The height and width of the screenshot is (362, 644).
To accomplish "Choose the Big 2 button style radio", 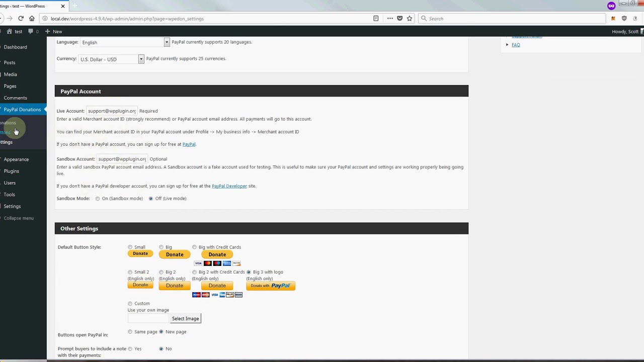I will [161, 272].
